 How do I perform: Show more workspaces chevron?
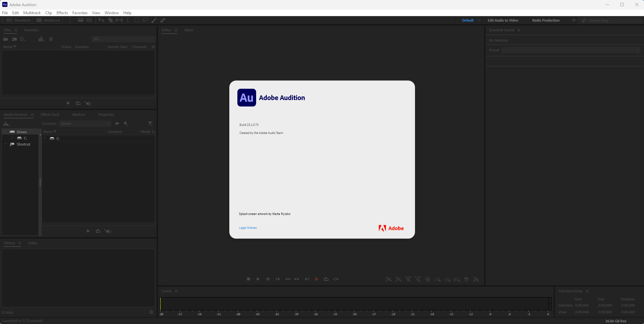pyautogui.click(x=574, y=20)
